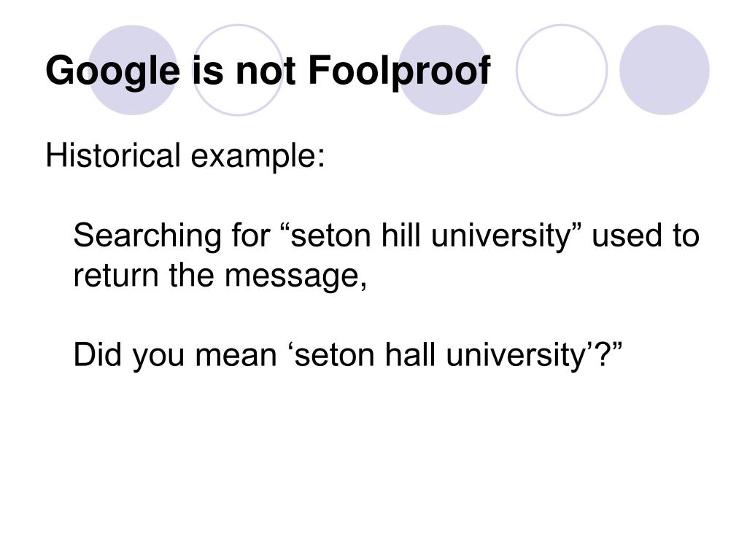747x560 pixels.
Task: Click the word 'Searching'
Action: coord(147,236)
